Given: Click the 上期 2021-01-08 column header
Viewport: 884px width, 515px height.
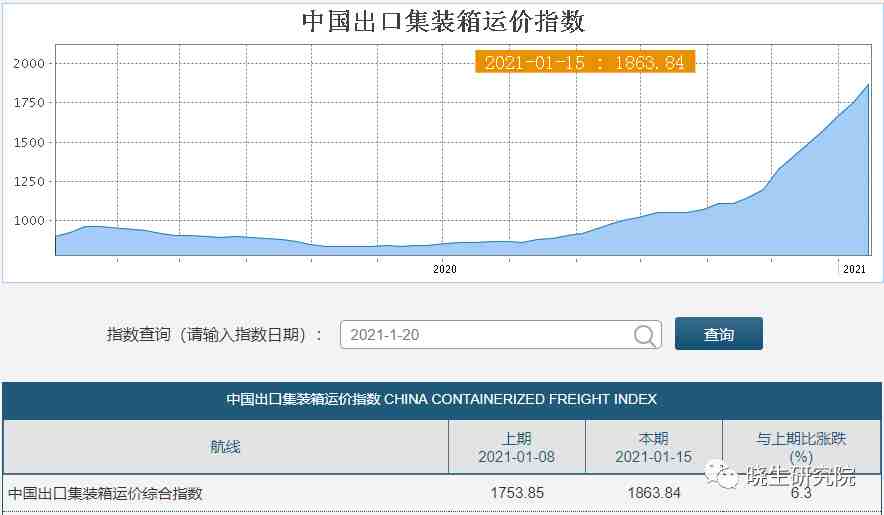Looking at the screenshot, I should pyautogui.click(x=517, y=447).
